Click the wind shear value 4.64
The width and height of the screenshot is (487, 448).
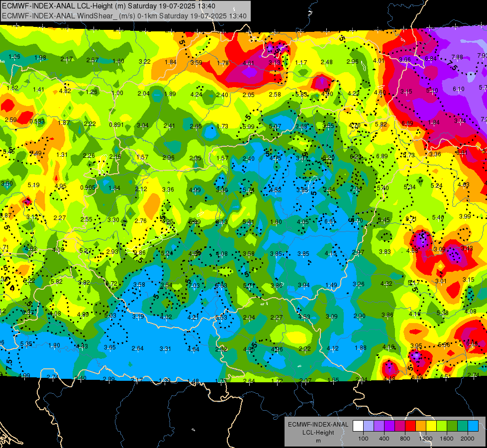pos(193,349)
